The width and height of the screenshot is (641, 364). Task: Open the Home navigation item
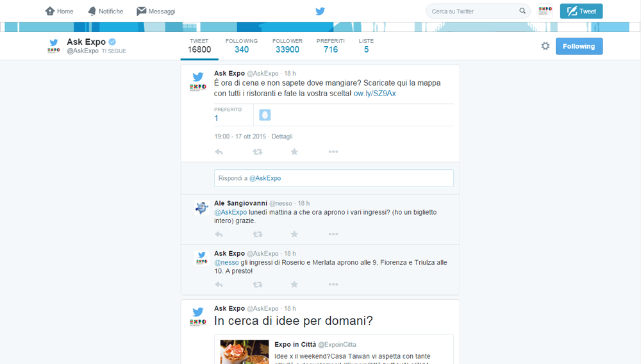[x=59, y=11]
